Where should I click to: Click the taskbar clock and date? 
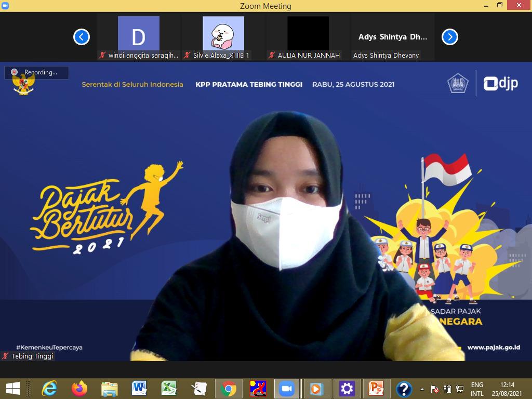(507, 389)
